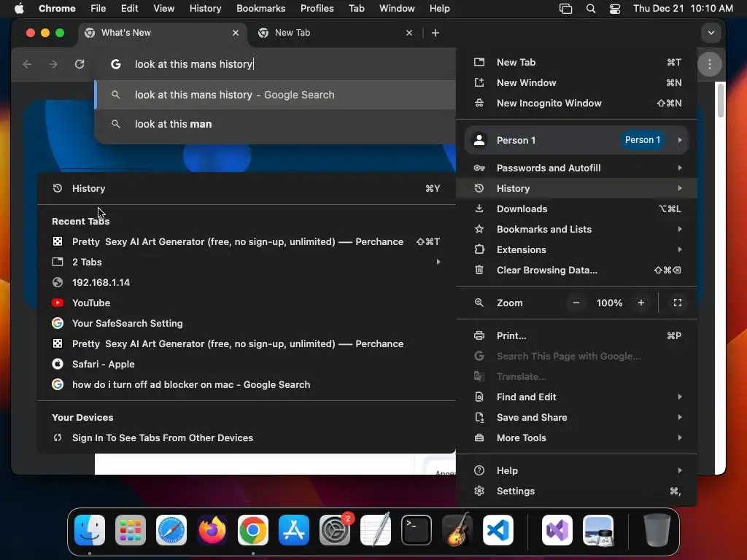Open Settings from Chrome menu
The height and width of the screenshot is (560, 747).
coord(577,491)
